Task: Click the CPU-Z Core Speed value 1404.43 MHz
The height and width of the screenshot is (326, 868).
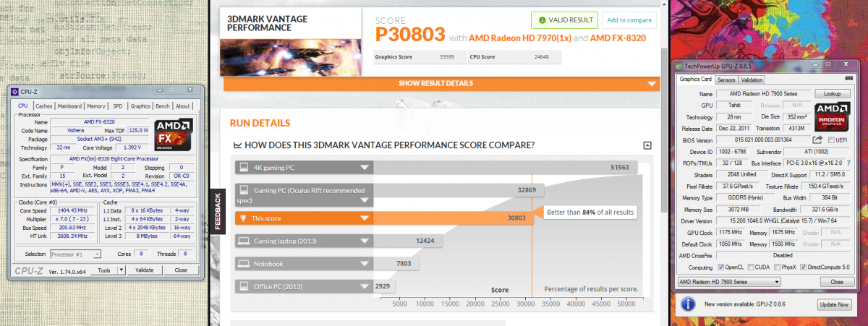Action: coord(72,210)
